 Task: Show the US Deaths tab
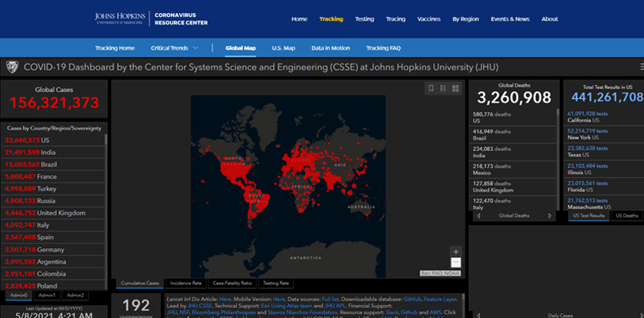click(x=626, y=216)
